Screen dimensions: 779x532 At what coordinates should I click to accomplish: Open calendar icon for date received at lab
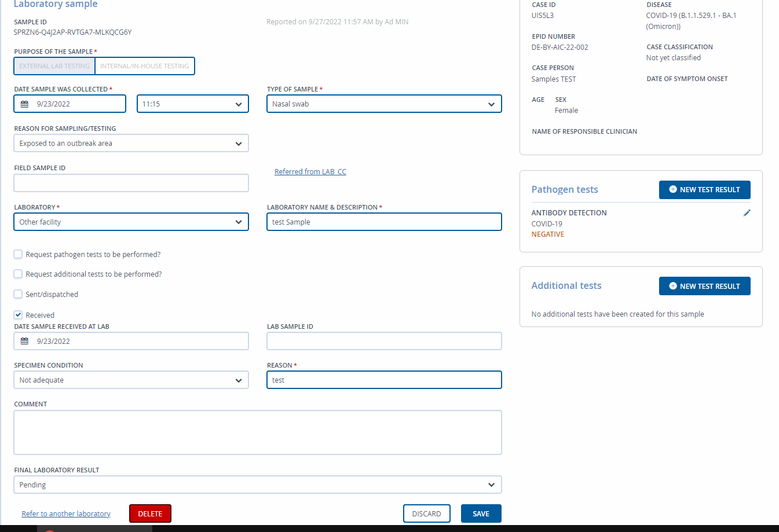[x=24, y=342]
